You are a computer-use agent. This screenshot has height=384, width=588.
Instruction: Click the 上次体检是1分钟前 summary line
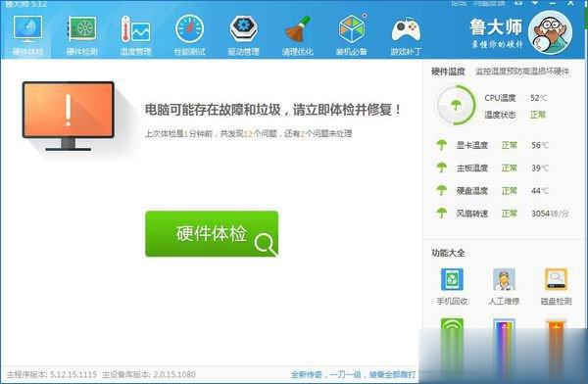coord(248,133)
